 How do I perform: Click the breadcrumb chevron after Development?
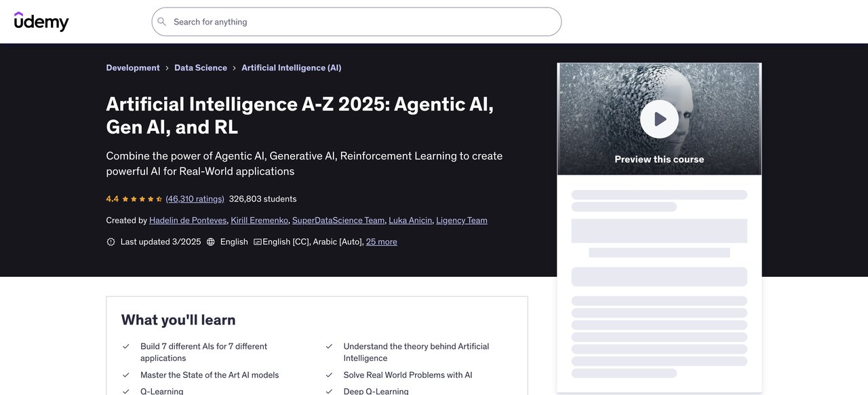pyautogui.click(x=167, y=68)
